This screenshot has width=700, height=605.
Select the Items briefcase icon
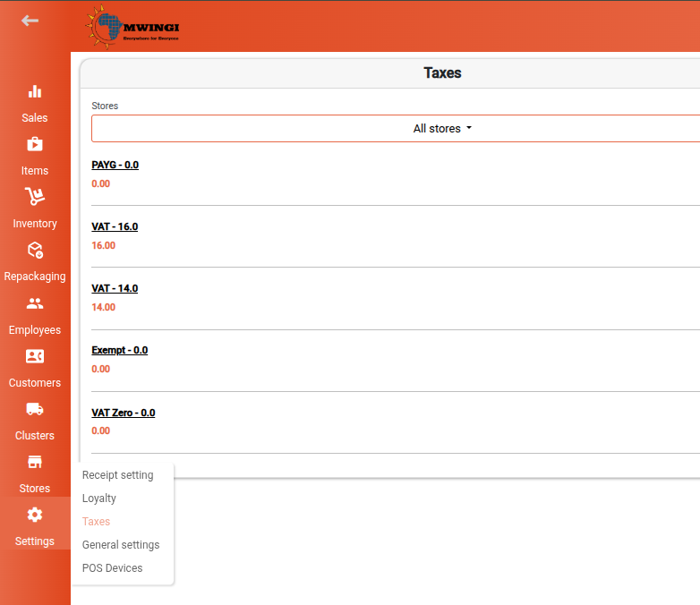pyautogui.click(x=35, y=144)
